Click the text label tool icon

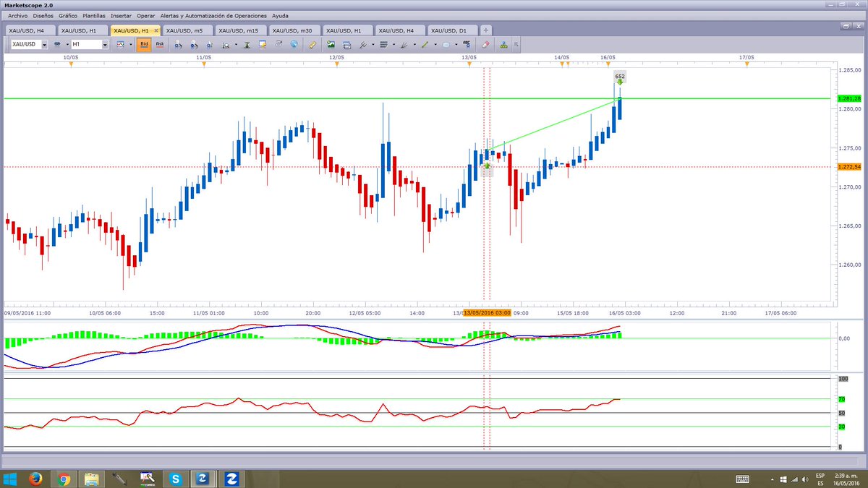pos(467,44)
